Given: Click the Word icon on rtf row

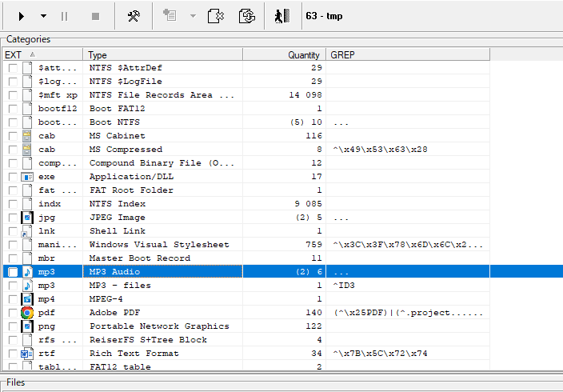Looking at the screenshot, I should click(27, 354).
